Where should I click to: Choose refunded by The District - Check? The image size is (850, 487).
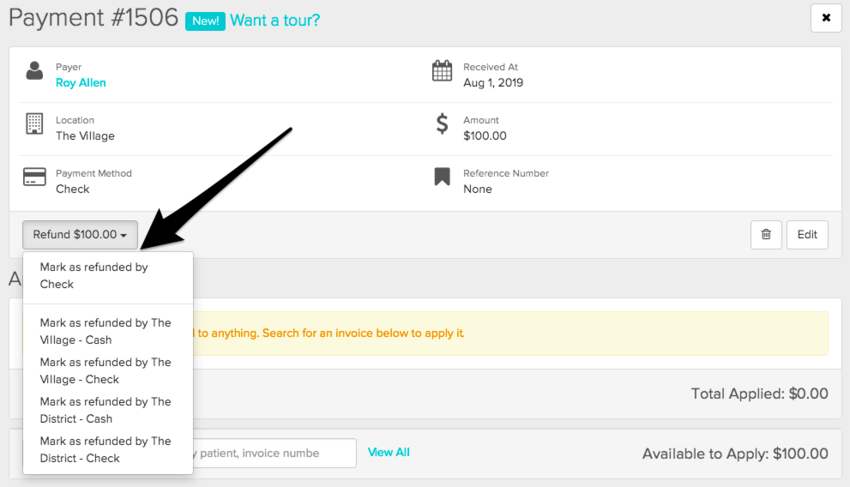tap(107, 449)
